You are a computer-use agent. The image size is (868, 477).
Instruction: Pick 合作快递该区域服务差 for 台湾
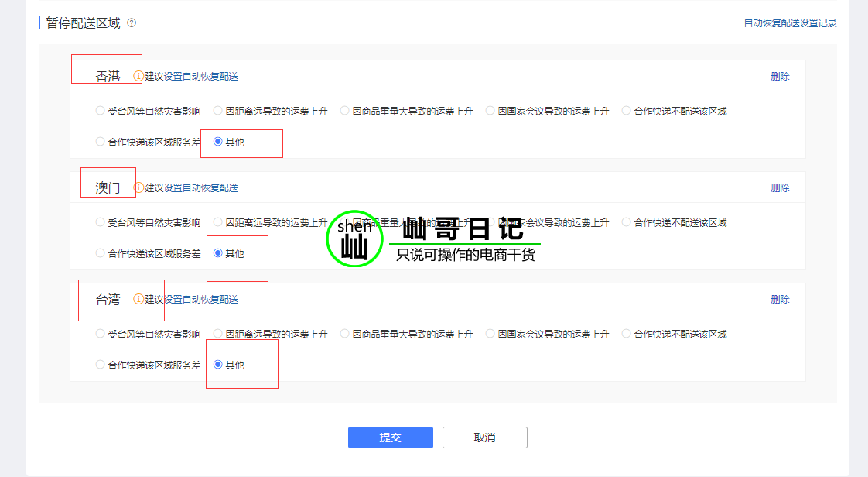coord(100,365)
